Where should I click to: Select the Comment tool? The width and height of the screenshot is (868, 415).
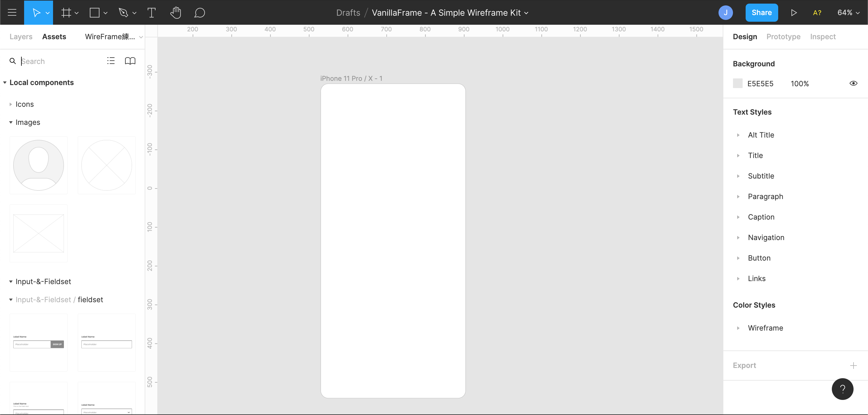click(x=200, y=13)
